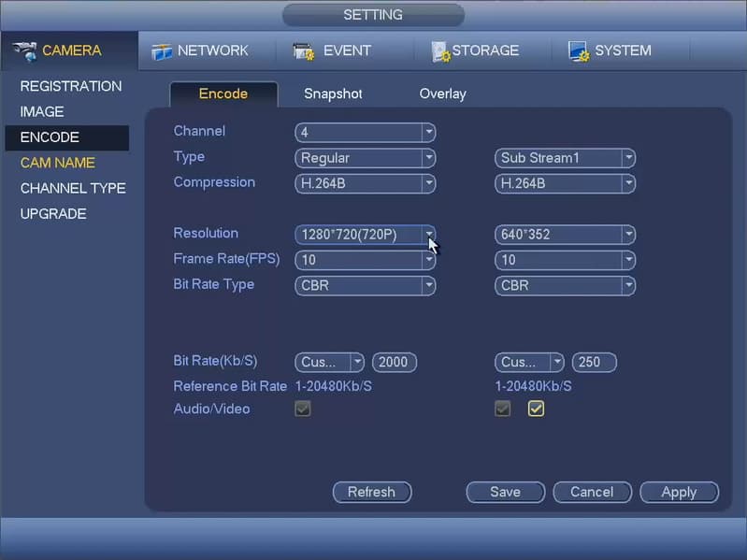Click the Save button
The width and height of the screenshot is (747, 560).
pos(506,492)
